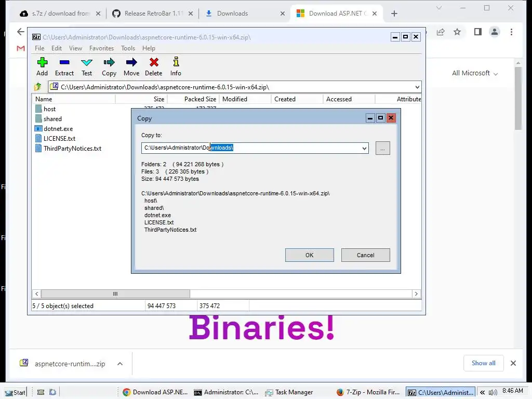532x399 pixels.
Task: Sort file list by Created column
Action: pos(297,99)
